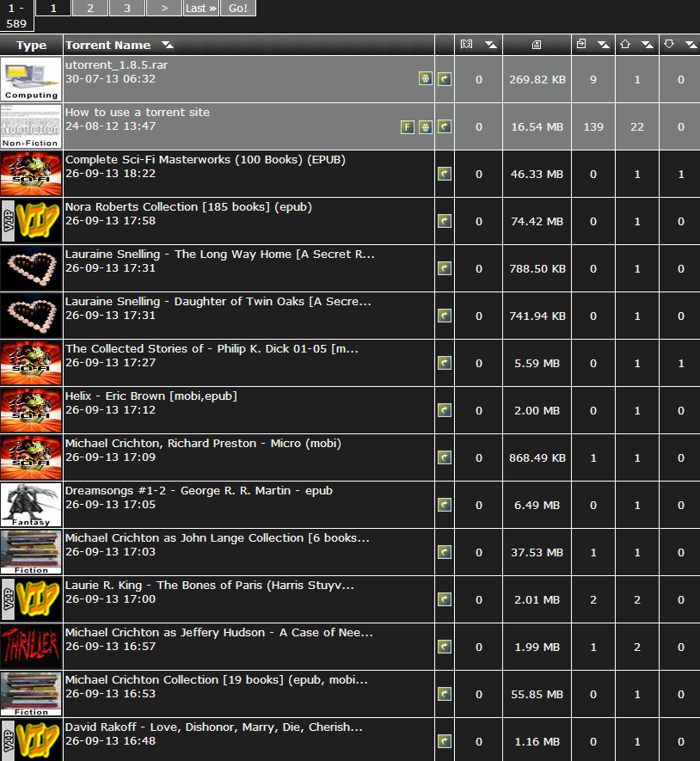
Task: Click the completed downloads column header icon
Action: click(x=581, y=44)
